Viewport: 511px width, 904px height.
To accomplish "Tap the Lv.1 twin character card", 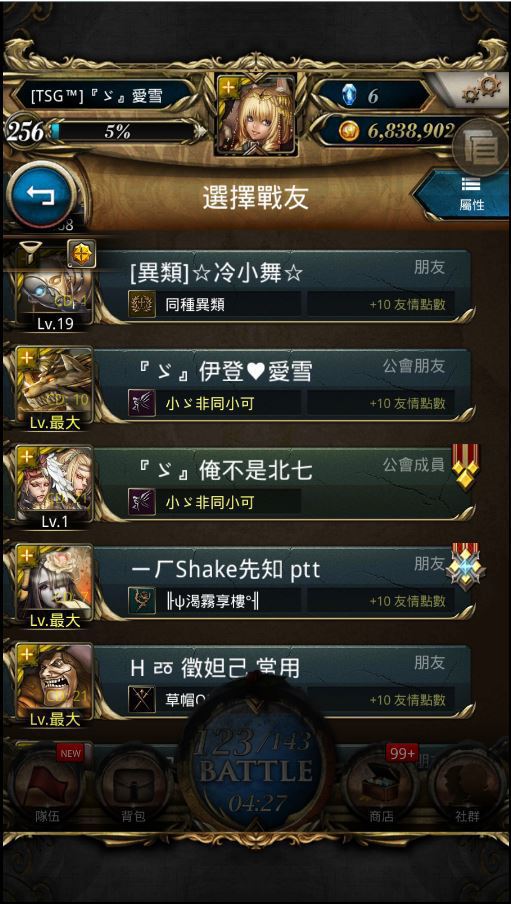I will coord(55,486).
